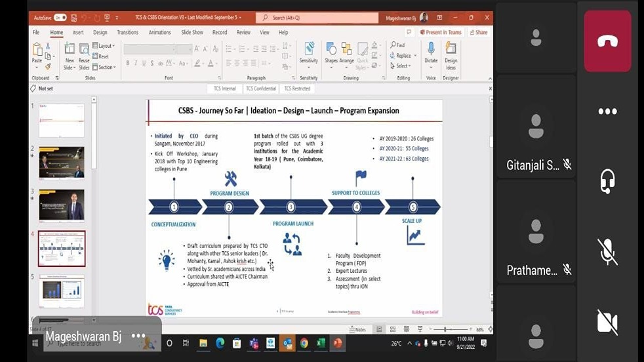Select TCS Restricted sensitivity label
This screenshot has height=362, width=644.
tap(297, 89)
